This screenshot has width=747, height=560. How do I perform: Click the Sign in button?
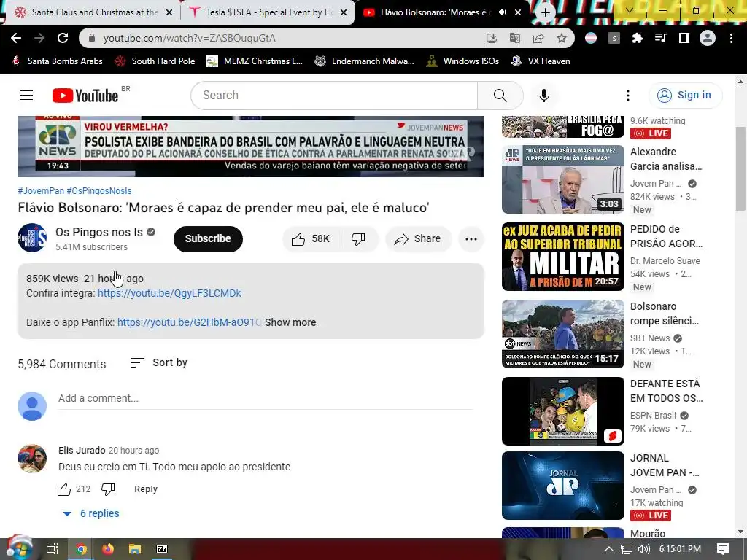[x=686, y=96]
